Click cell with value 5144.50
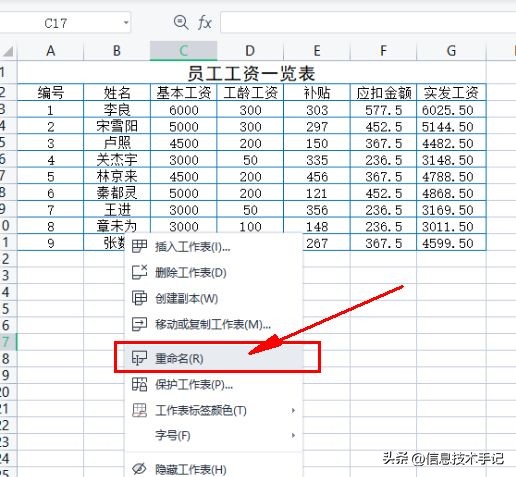The image size is (516, 477). [x=451, y=126]
